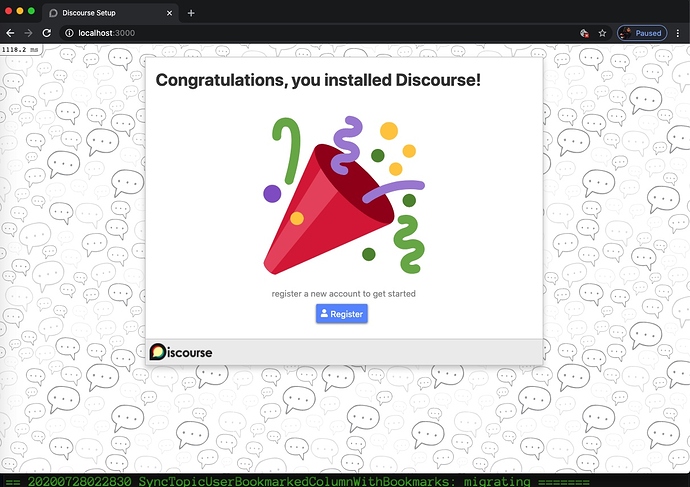Reload the localhost page

[47, 33]
